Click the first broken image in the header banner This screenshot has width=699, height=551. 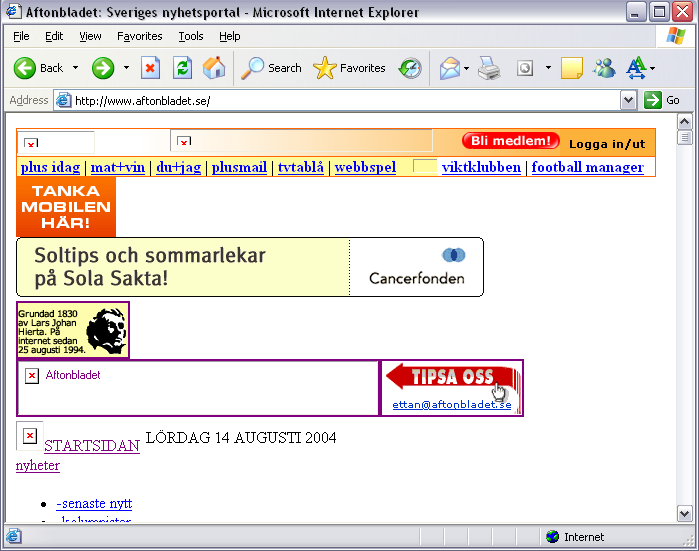pos(31,143)
